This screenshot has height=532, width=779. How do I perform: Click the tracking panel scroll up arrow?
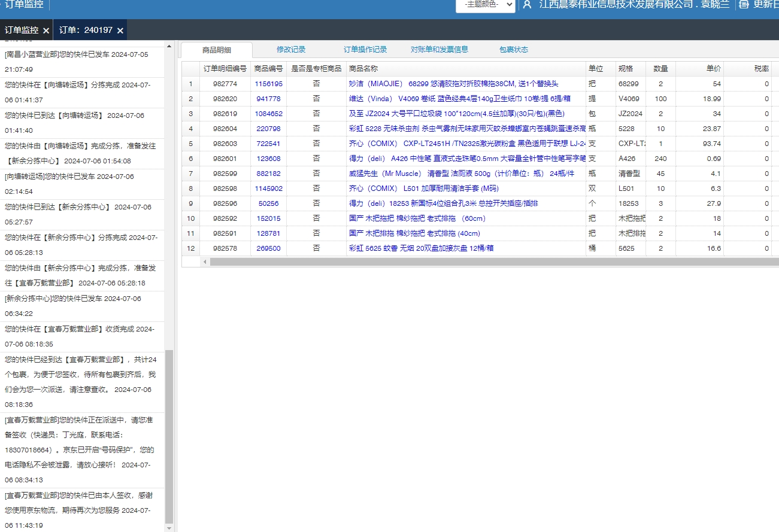(169, 45)
